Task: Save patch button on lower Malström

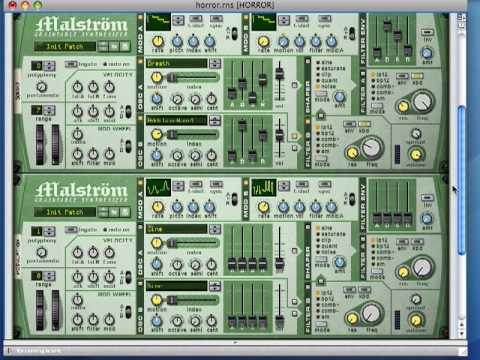Action: [x=125, y=212]
